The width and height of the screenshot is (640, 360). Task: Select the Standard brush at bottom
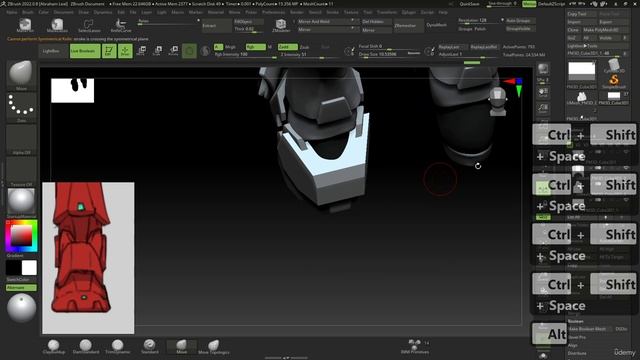(149, 347)
